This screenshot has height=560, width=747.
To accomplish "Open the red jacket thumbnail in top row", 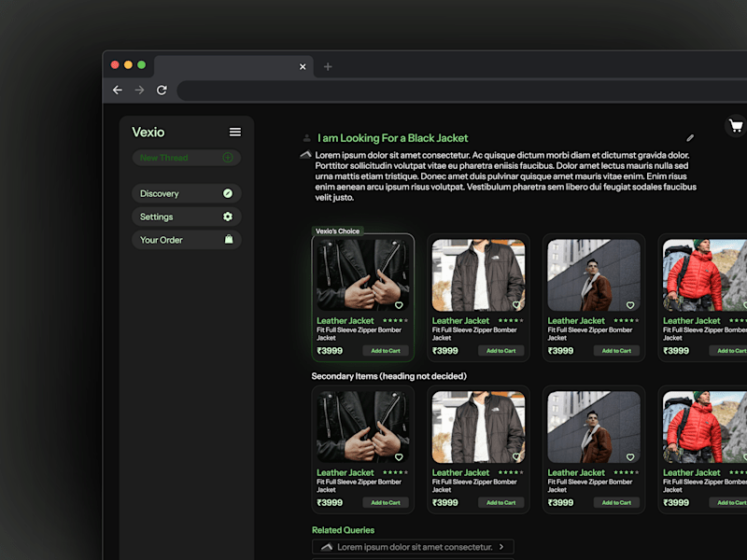I will pyautogui.click(x=705, y=275).
